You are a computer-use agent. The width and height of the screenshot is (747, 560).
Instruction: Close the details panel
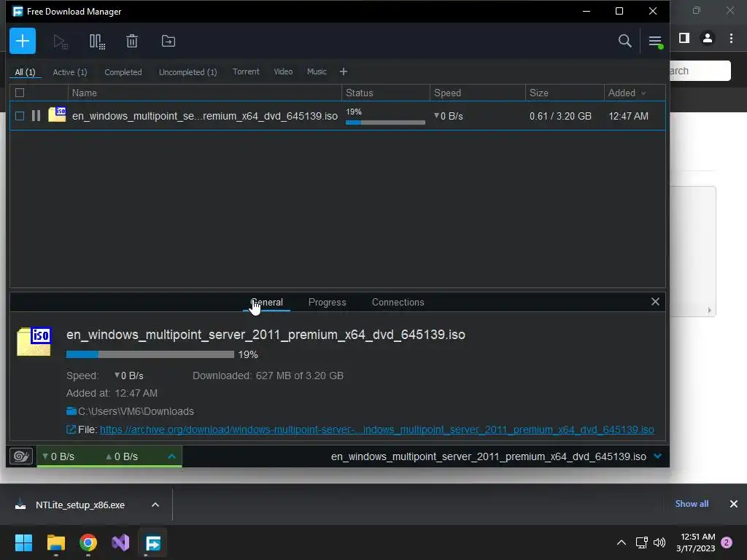point(655,301)
